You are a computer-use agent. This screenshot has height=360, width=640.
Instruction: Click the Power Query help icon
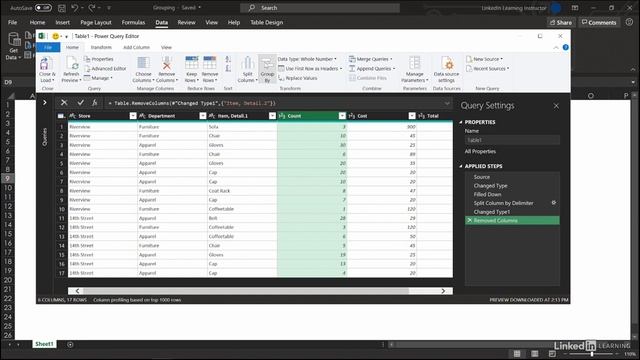pos(566,47)
